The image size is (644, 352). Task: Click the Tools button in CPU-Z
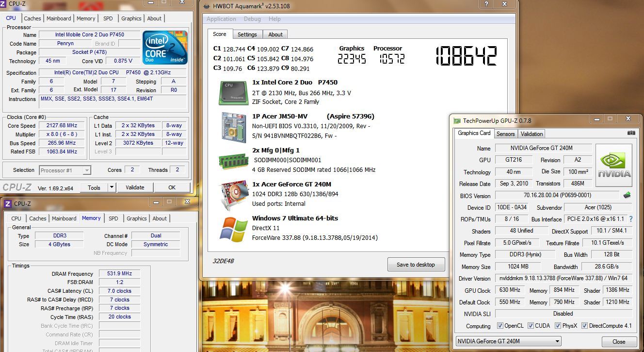94,187
